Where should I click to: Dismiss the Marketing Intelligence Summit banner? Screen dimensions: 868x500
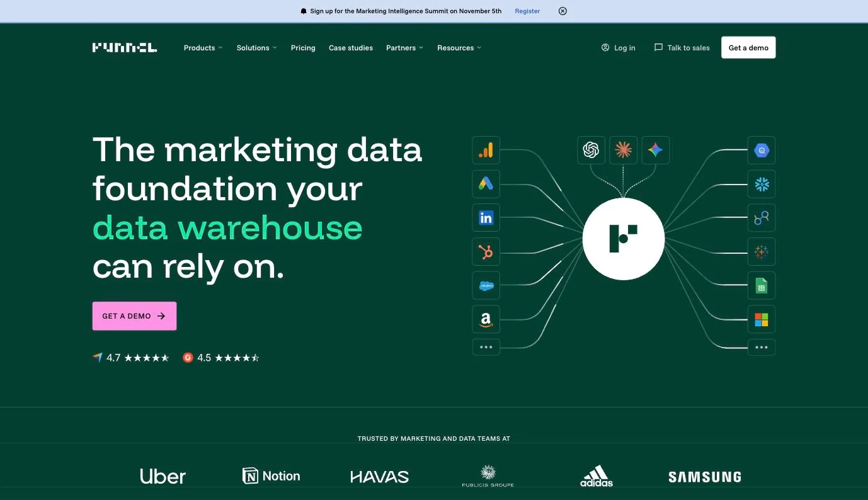(562, 11)
